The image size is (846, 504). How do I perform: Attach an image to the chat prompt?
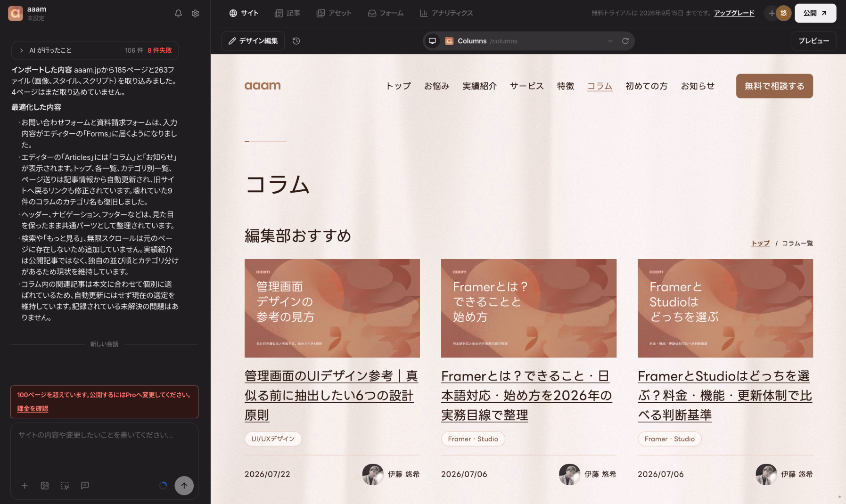[45, 486]
